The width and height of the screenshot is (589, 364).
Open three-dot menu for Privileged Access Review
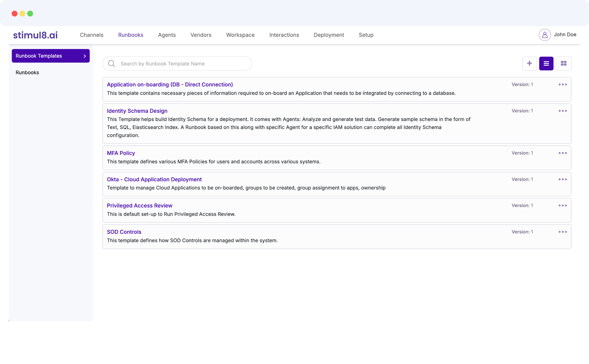(562, 206)
